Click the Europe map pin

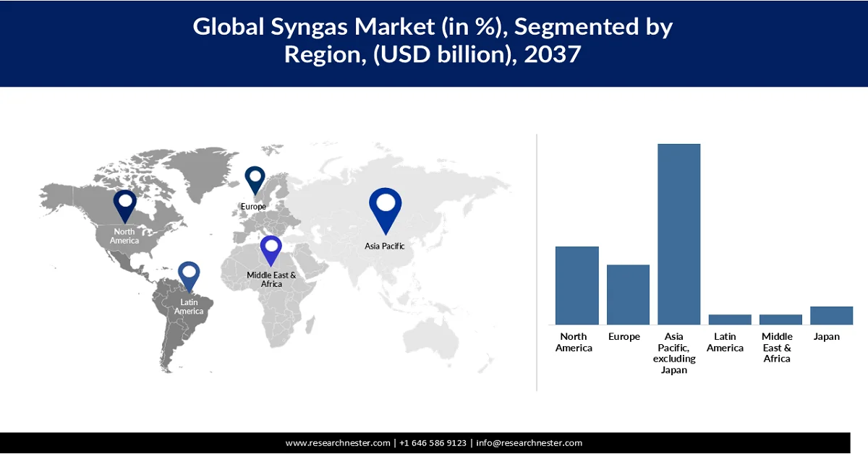pyautogui.click(x=255, y=181)
